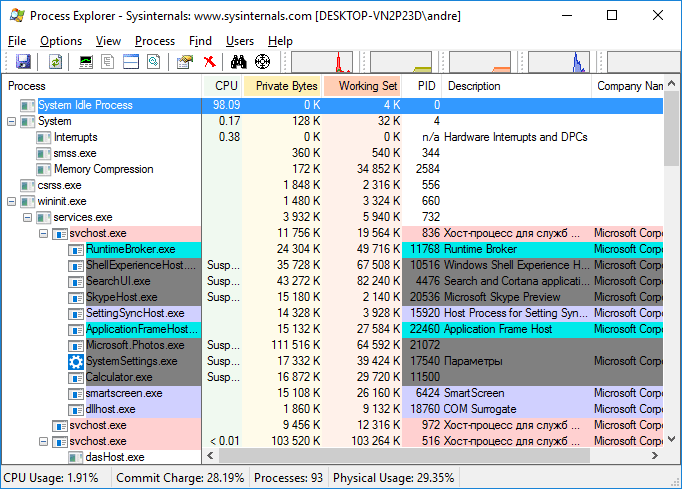Image resolution: width=682 pixels, height=489 pixels.
Task: Click the icon beside dllhost.exe
Action: 76,409
